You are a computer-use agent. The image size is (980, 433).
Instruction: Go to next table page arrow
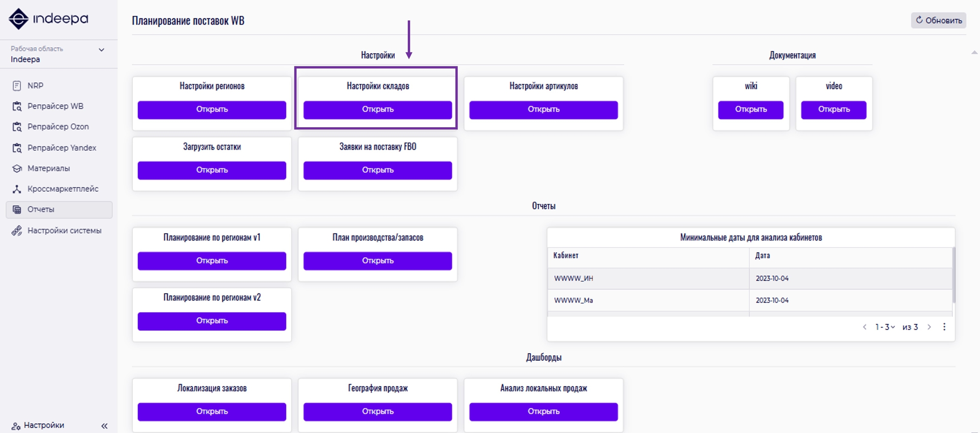pyautogui.click(x=929, y=327)
